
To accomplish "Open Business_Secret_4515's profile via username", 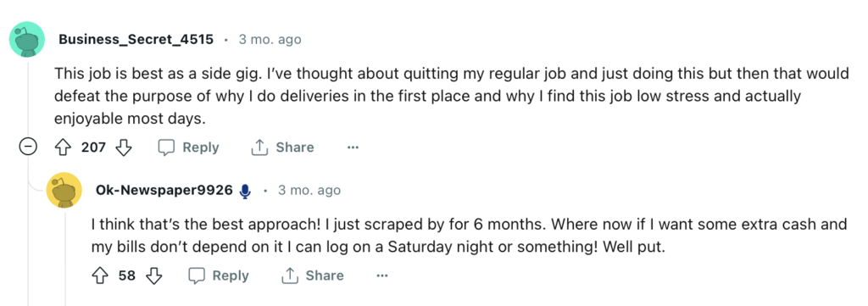I will click(136, 40).
